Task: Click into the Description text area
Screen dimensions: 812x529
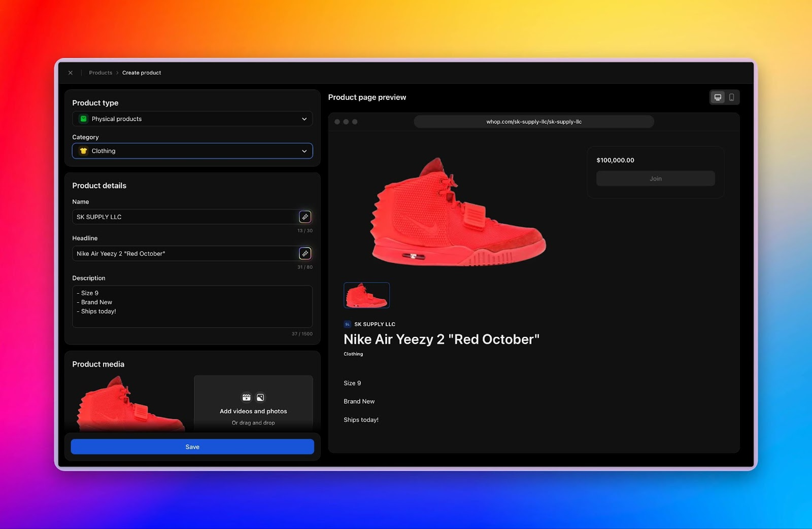Action: pyautogui.click(x=192, y=306)
